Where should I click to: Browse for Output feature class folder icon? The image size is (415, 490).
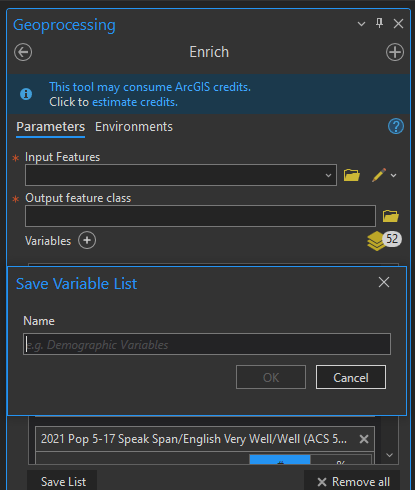click(391, 216)
